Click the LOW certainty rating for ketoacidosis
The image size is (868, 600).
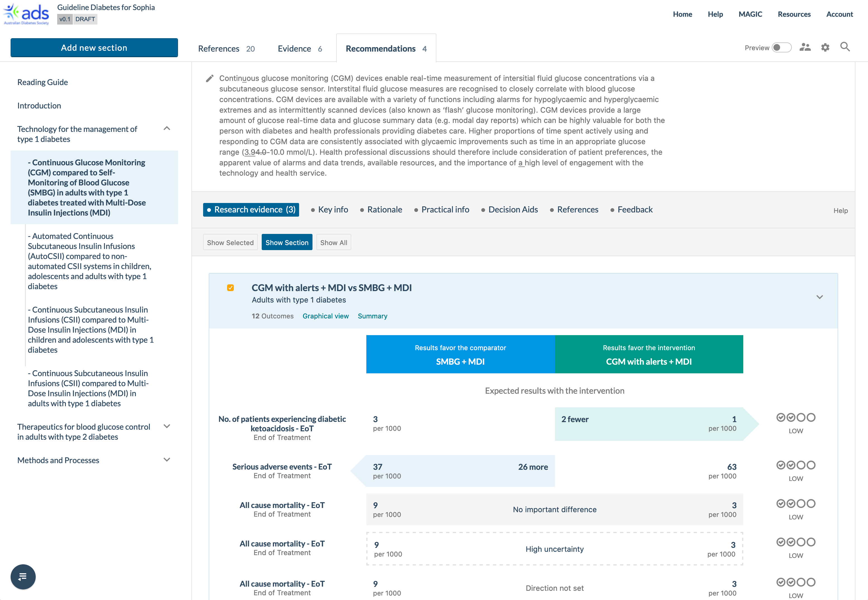(795, 423)
